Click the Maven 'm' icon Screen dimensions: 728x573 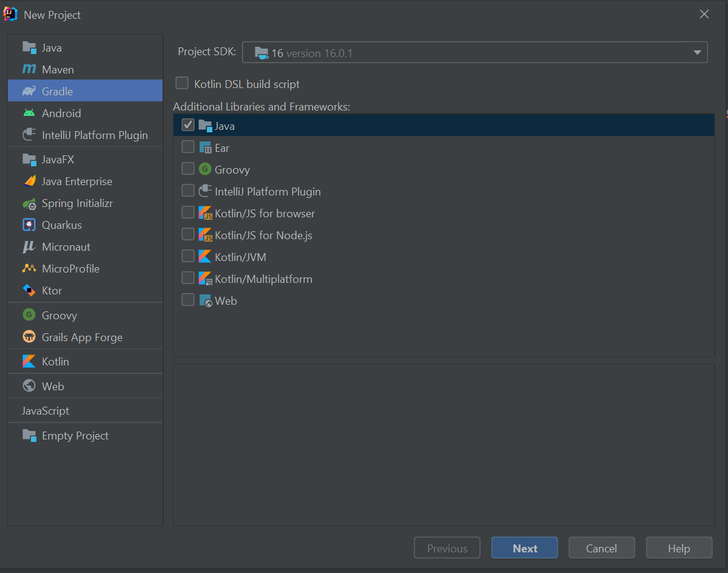[29, 69]
